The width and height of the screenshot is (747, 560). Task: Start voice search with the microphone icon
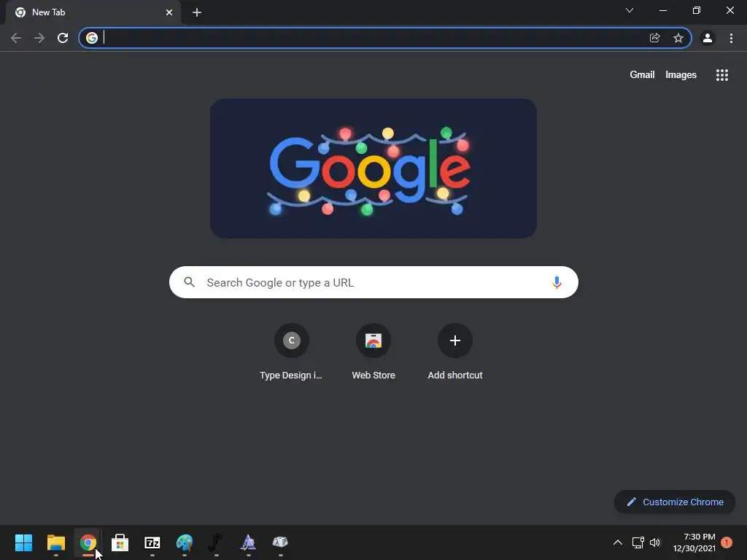pos(557,282)
